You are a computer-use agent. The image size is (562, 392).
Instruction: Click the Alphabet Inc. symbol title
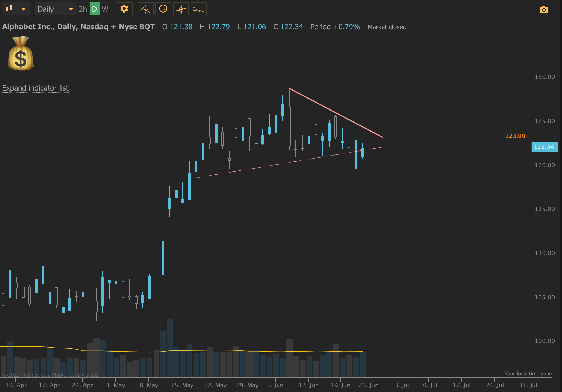click(x=78, y=27)
